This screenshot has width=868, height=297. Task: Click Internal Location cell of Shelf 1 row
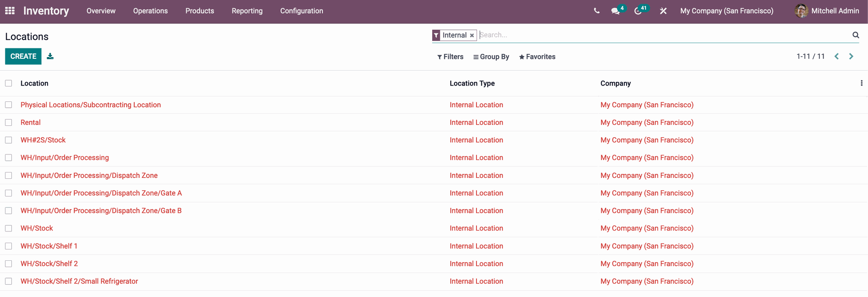pyautogui.click(x=476, y=246)
